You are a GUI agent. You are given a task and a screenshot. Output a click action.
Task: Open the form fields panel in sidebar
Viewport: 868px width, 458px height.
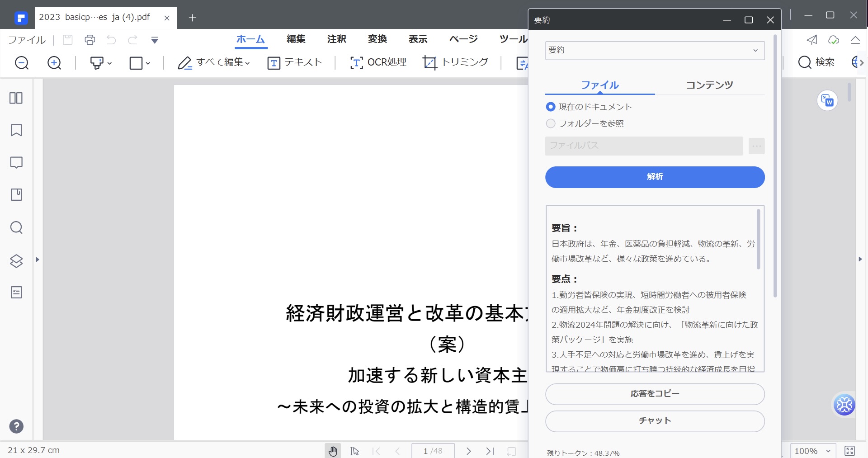pyautogui.click(x=16, y=293)
